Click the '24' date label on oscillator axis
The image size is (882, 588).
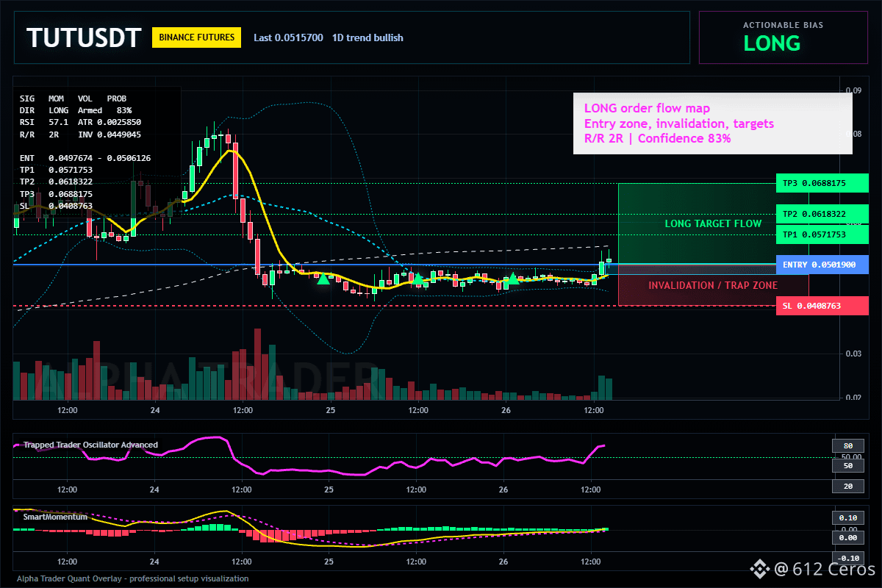point(154,489)
